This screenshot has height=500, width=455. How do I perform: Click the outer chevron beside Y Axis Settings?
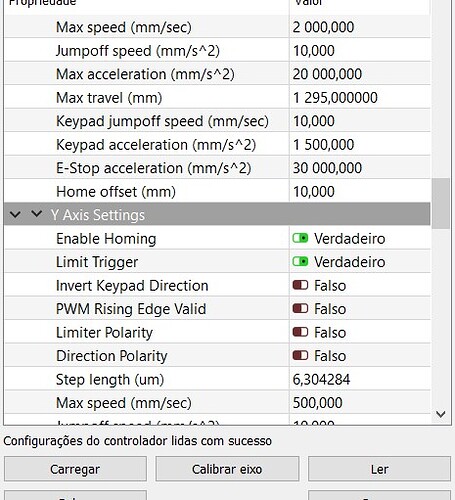[15, 215]
